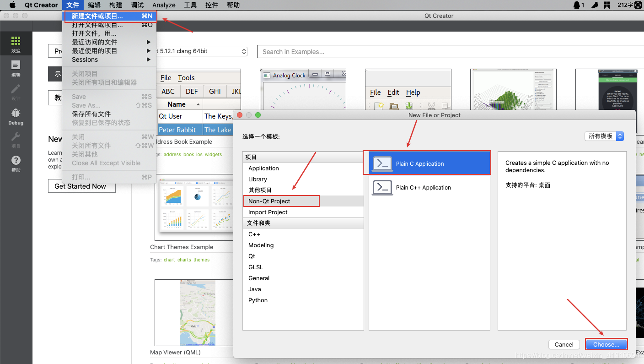Expand the 最近使用的项目 submenu
This screenshot has height=364, width=644.
[x=110, y=51]
